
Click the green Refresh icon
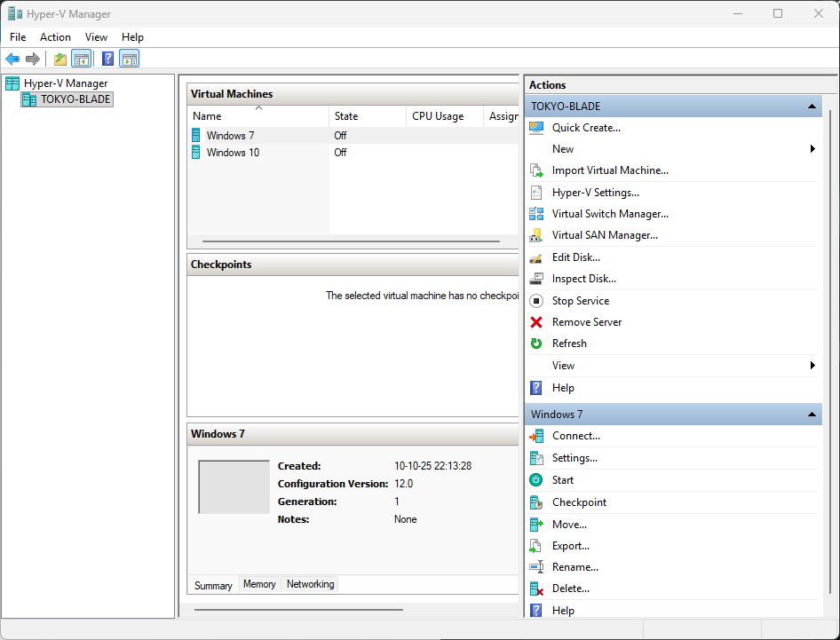click(x=536, y=344)
